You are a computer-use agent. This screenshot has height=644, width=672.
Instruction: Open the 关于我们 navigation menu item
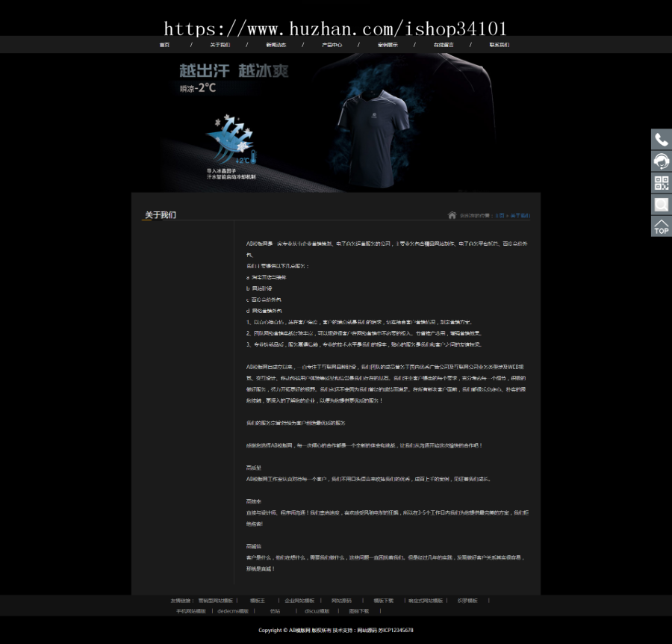tap(220, 45)
